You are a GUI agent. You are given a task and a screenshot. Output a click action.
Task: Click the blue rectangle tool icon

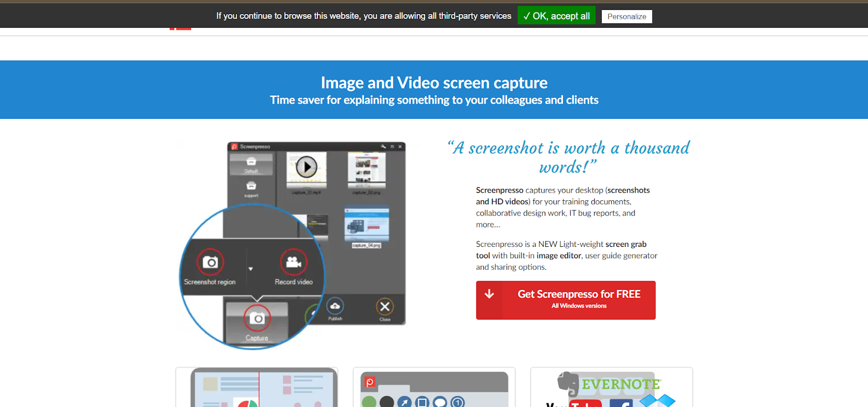click(422, 403)
